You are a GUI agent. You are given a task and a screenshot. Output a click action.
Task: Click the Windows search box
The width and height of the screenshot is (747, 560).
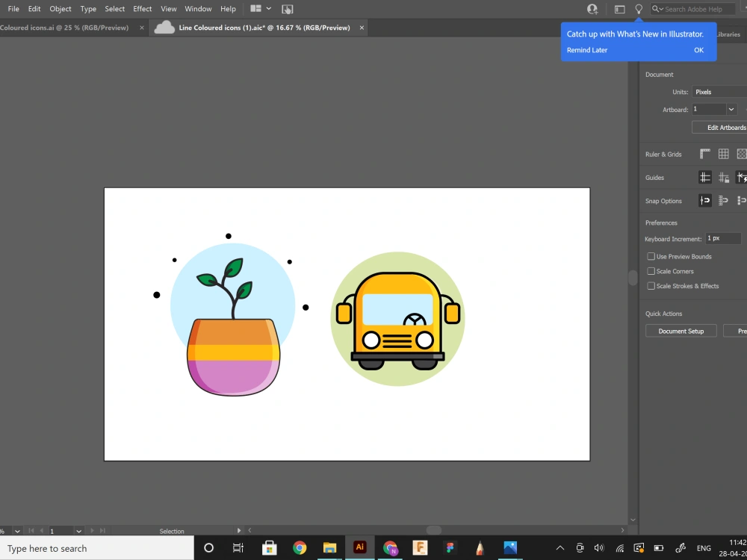pyautogui.click(x=96, y=548)
